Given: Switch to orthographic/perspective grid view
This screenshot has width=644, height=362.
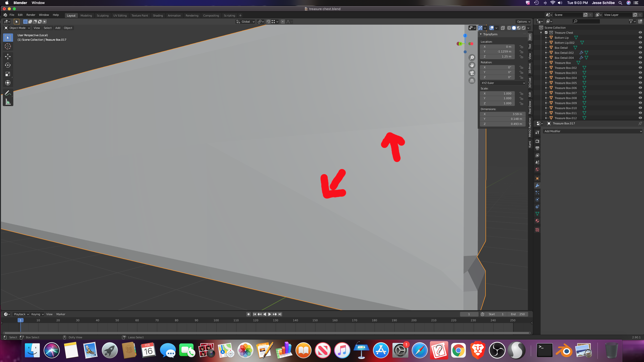Looking at the screenshot, I should point(472,81).
